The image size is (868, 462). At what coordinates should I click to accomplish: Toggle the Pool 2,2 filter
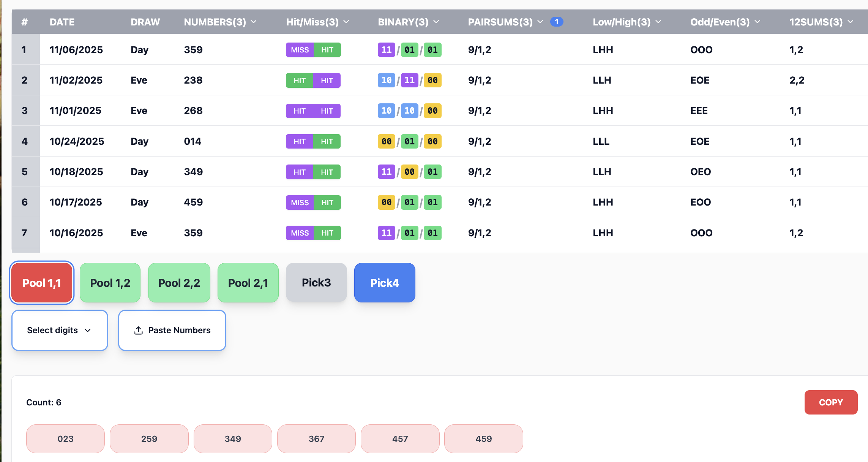pyautogui.click(x=179, y=283)
